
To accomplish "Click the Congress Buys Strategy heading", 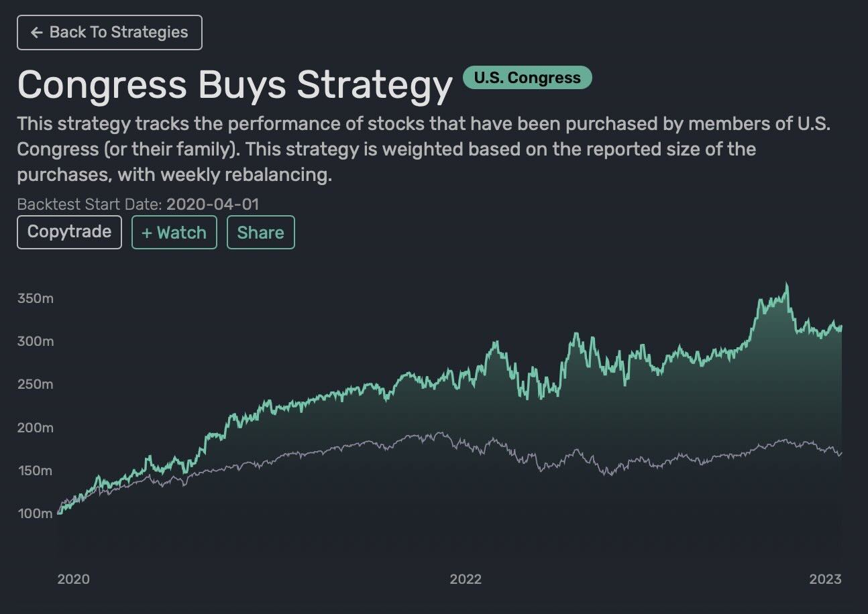I will point(235,85).
